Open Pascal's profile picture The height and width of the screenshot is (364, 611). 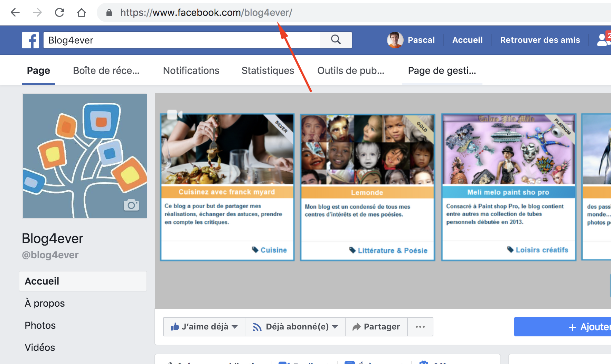(395, 40)
